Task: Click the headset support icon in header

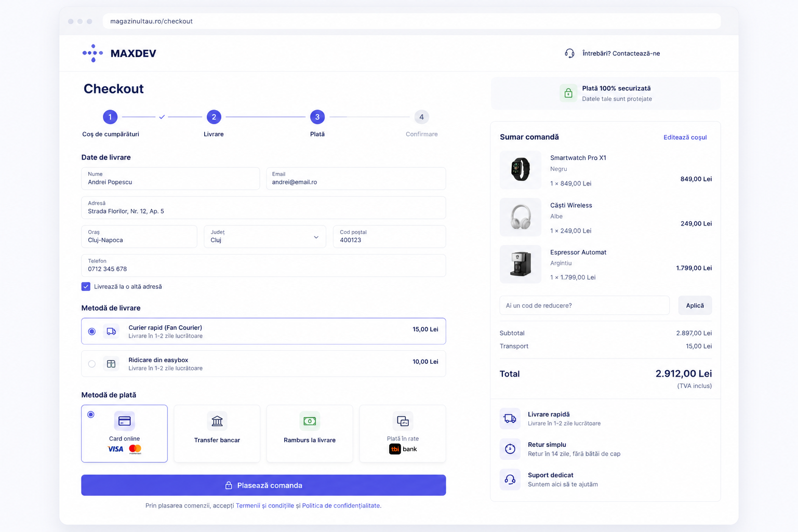Action: tap(569, 54)
